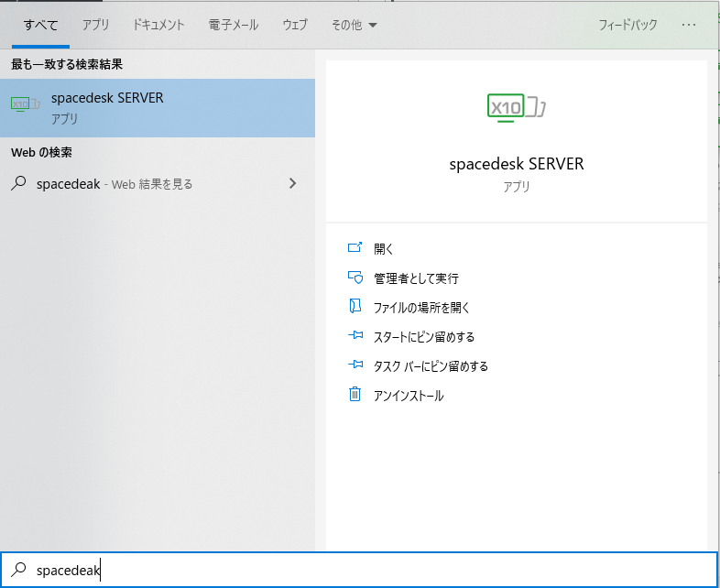Click 開く to open the app

pos(384,249)
